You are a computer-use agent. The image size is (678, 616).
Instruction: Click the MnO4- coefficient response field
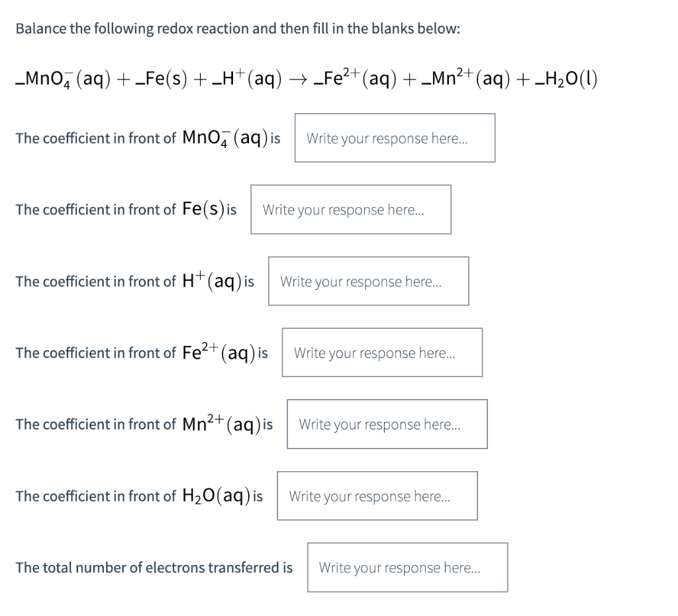pyautogui.click(x=394, y=138)
